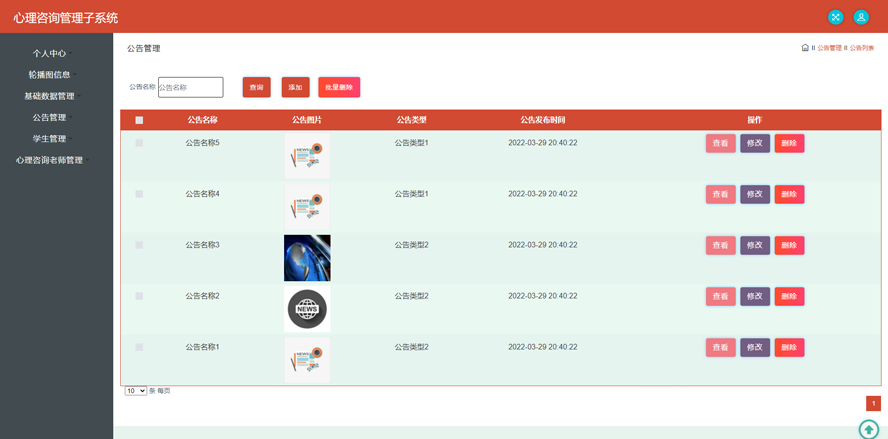This screenshot has width=888, height=439.
Task: Expand 个人中心 in the sidebar
Action: 50,54
